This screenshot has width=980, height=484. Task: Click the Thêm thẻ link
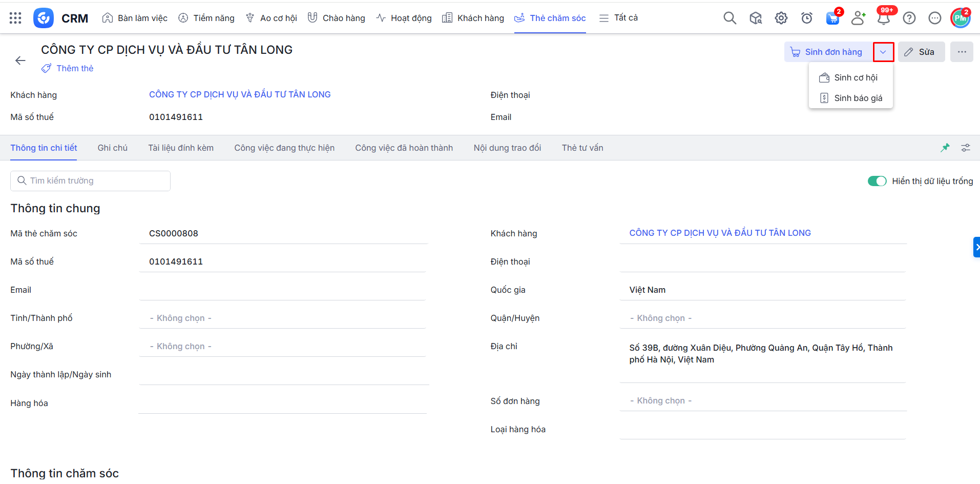coord(75,68)
